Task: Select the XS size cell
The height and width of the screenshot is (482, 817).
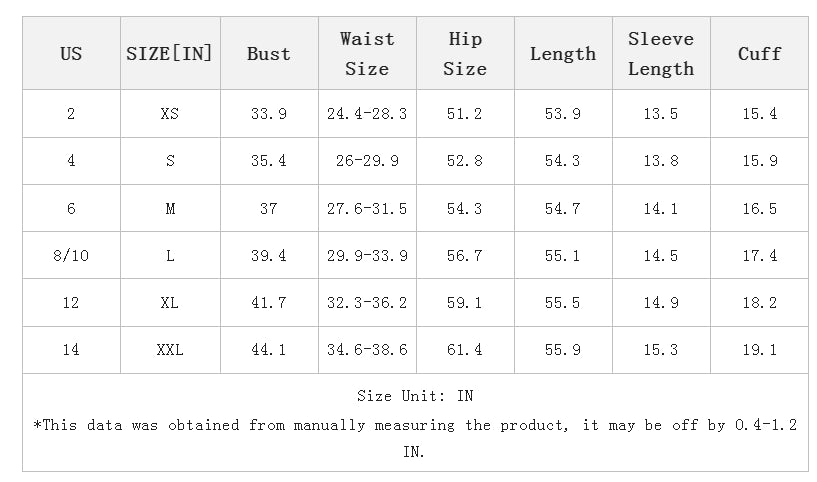Action: pyautogui.click(x=169, y=114)
